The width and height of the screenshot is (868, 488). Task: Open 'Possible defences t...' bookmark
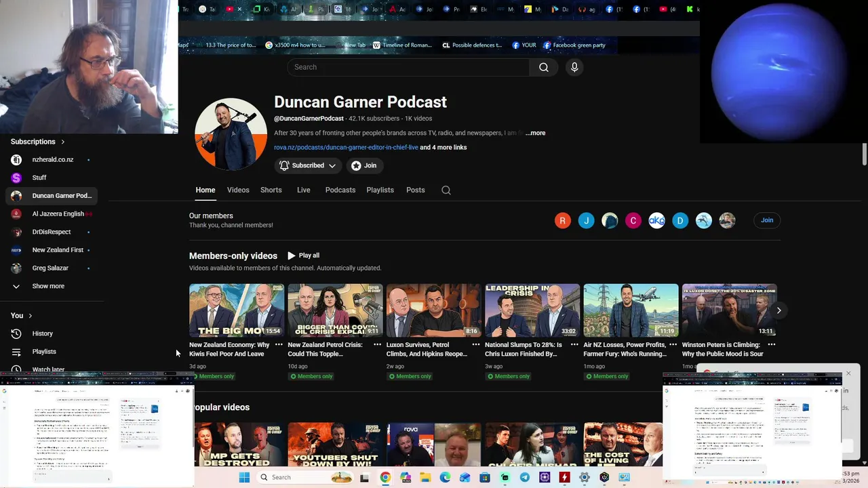point(472,45)
